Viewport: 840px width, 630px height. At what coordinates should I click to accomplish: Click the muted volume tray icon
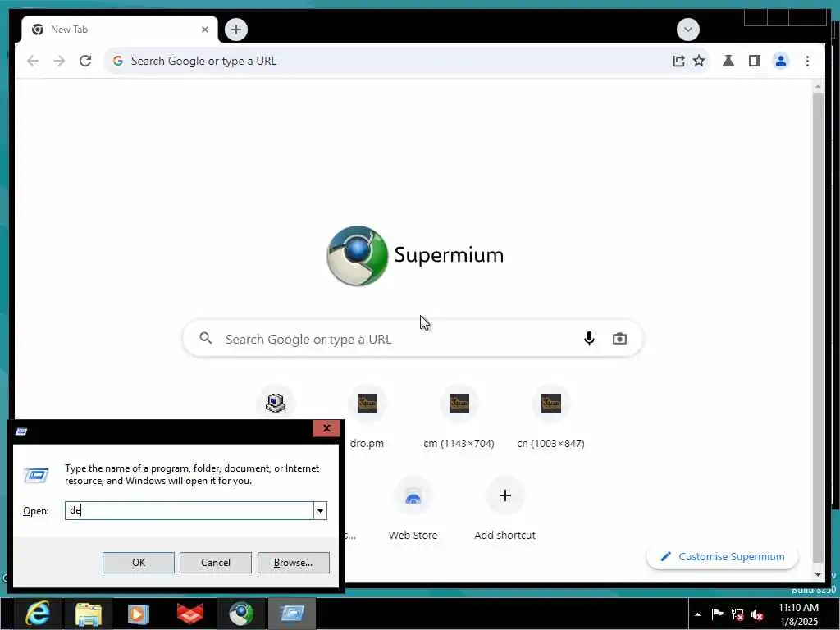point(757,614)
